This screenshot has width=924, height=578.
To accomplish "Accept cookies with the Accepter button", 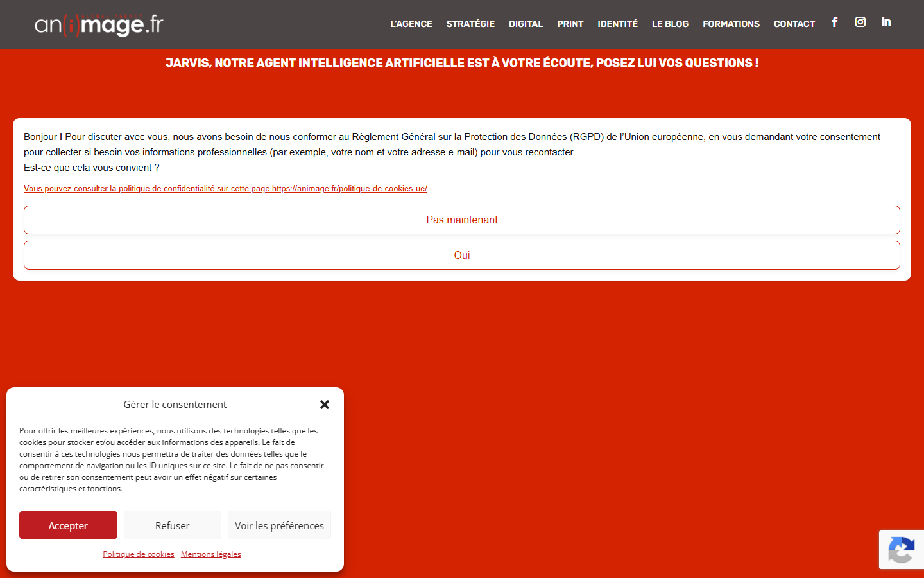I will coord(68,525).
